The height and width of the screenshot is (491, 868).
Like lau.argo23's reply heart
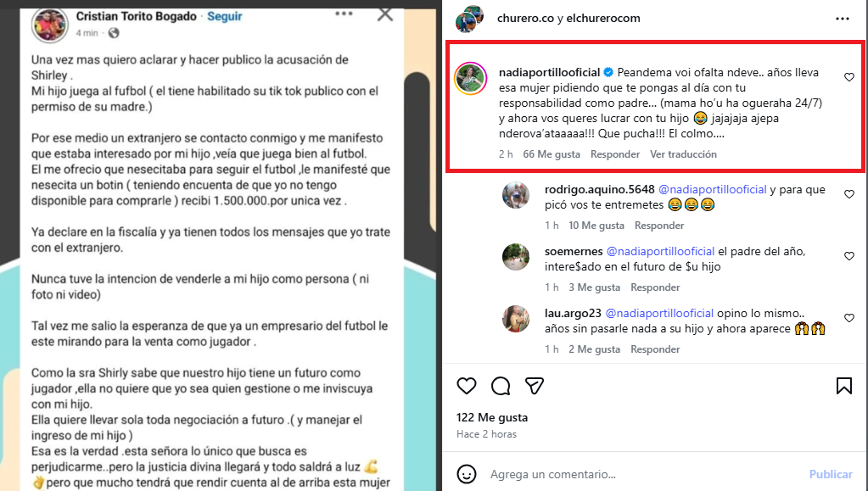point(849,318)
